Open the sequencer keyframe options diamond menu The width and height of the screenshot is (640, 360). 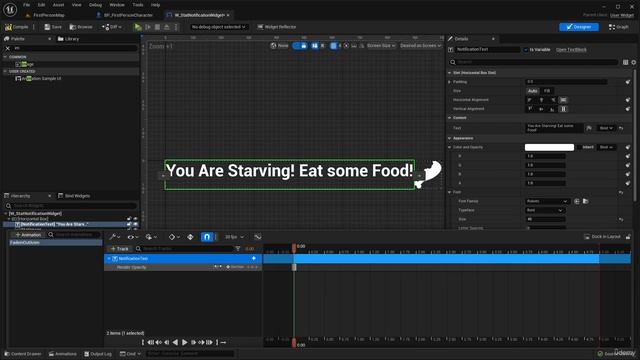coord(174,237)
